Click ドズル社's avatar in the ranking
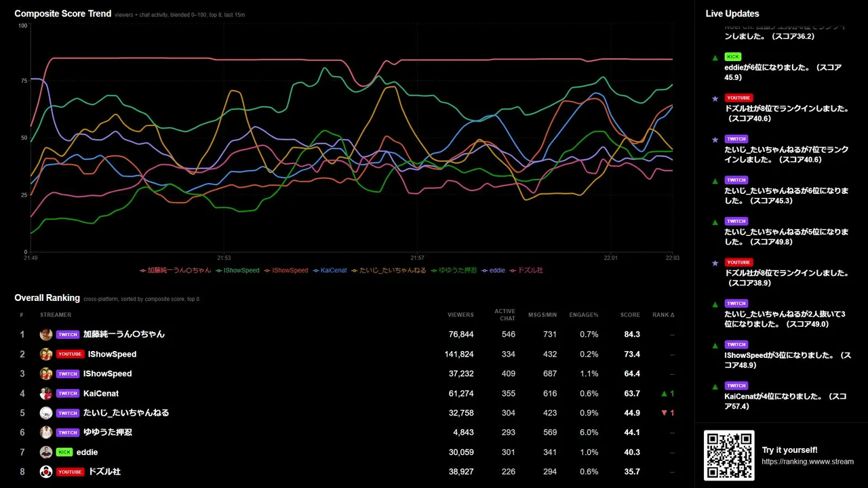Image resolution: width=868 pixels, height=488 pixels. point(46,472)
